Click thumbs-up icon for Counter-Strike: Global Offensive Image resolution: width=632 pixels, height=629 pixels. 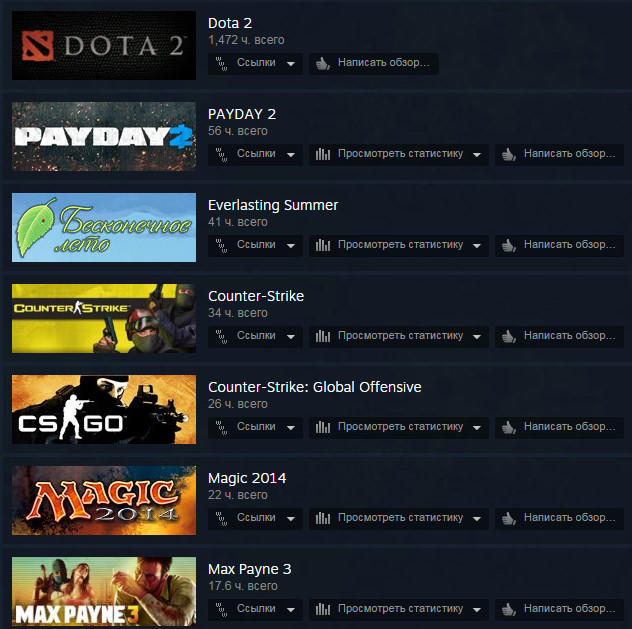point(509,427)
